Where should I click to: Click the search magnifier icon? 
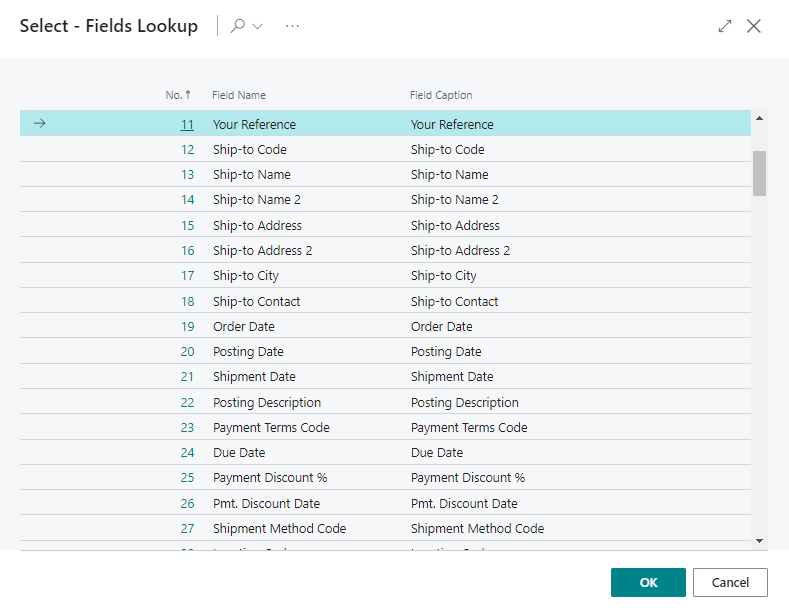(x=237, y=26)
